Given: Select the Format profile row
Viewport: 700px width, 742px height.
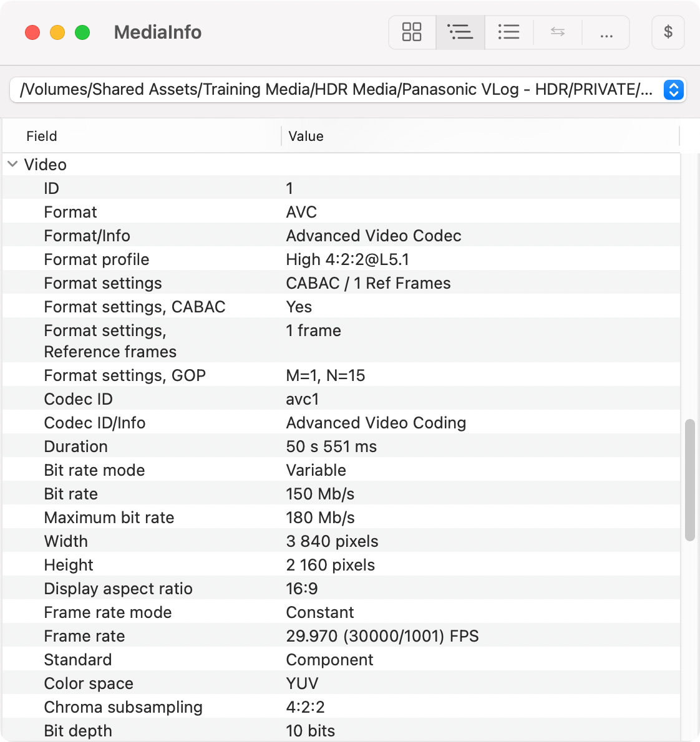Looking at the screenshot, I should (341, 259).
